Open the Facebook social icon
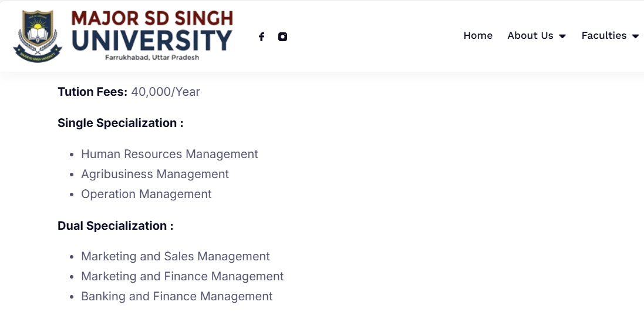Image resolution: width=644 pixels, height=315 pixels. (261, 36)
